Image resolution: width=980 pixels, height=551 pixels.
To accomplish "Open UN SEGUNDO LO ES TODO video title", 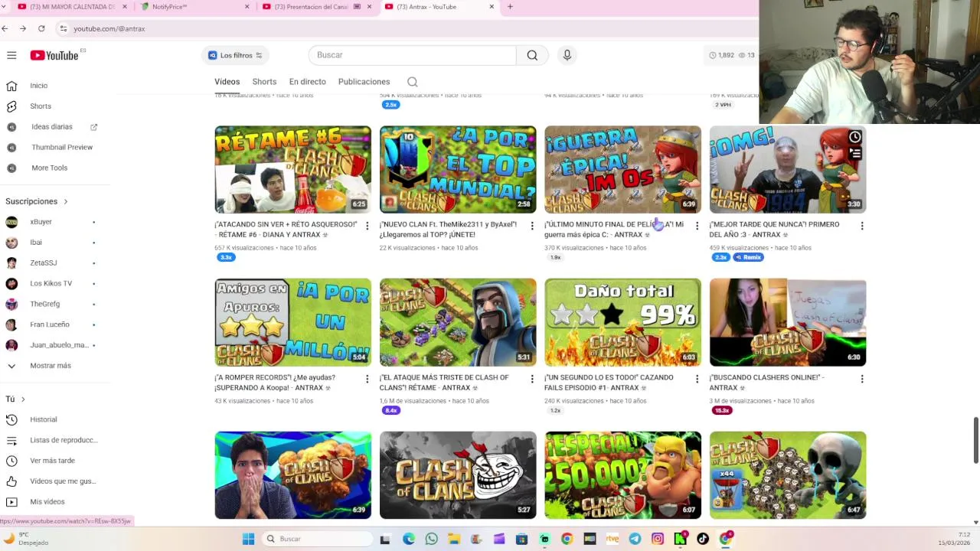I will pyautogui.click(x=609, y=383).
